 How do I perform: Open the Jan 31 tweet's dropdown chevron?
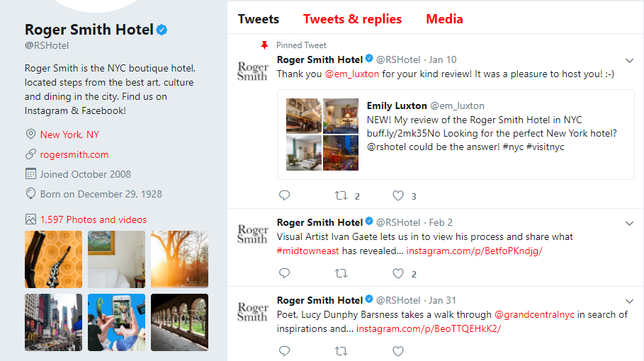coord(629,301)
